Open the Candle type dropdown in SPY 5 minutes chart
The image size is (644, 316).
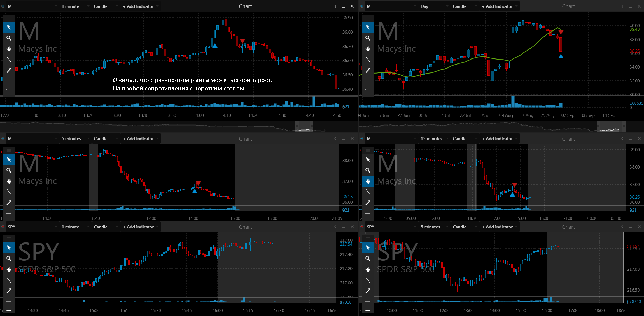tap(465, 227)
